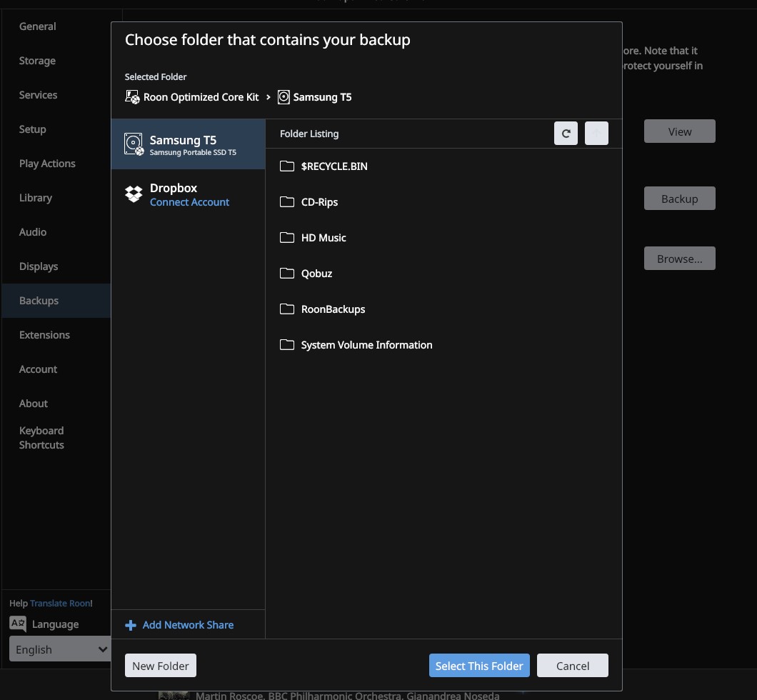Select the HD Music folder name

coord(324,238)
